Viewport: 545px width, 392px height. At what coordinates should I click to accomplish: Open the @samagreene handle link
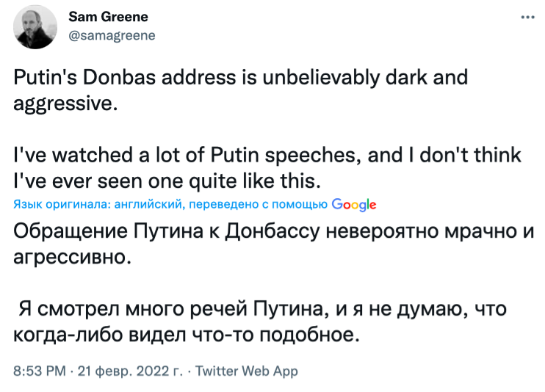click(x=111, y=35)
